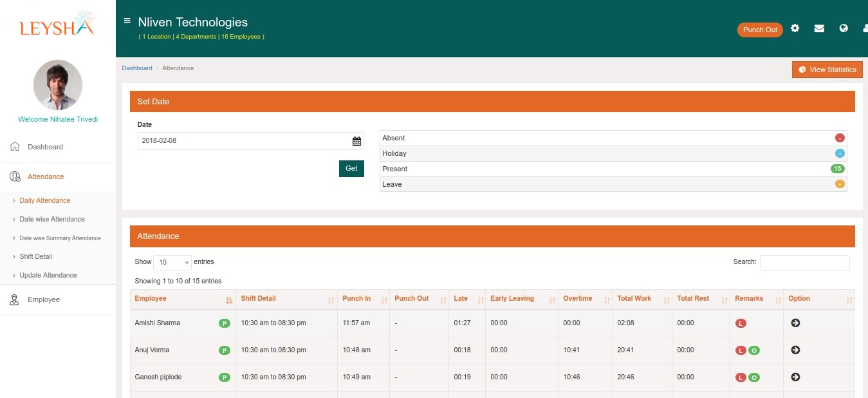This screenshot has height=398, width=868.
Task: Click the Leave status row
Action: pos(613,184)
